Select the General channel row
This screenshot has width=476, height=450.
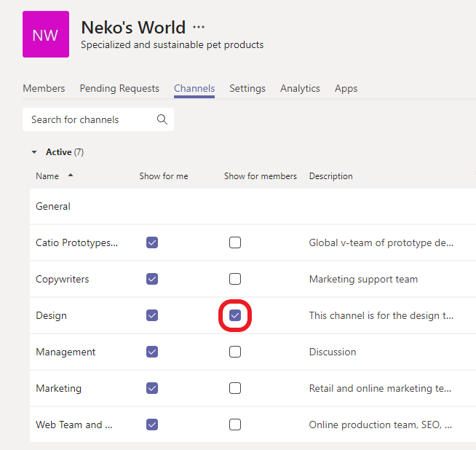pos(53,206)
